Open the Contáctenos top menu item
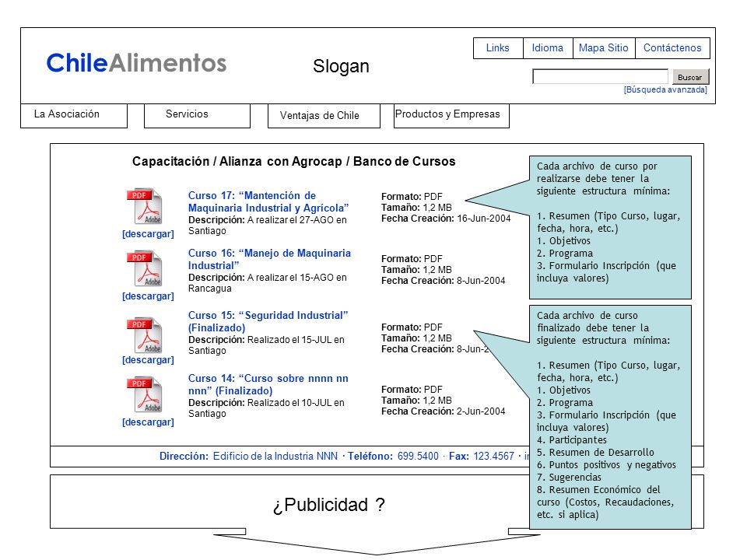747x560 pixels. (672, 48)
